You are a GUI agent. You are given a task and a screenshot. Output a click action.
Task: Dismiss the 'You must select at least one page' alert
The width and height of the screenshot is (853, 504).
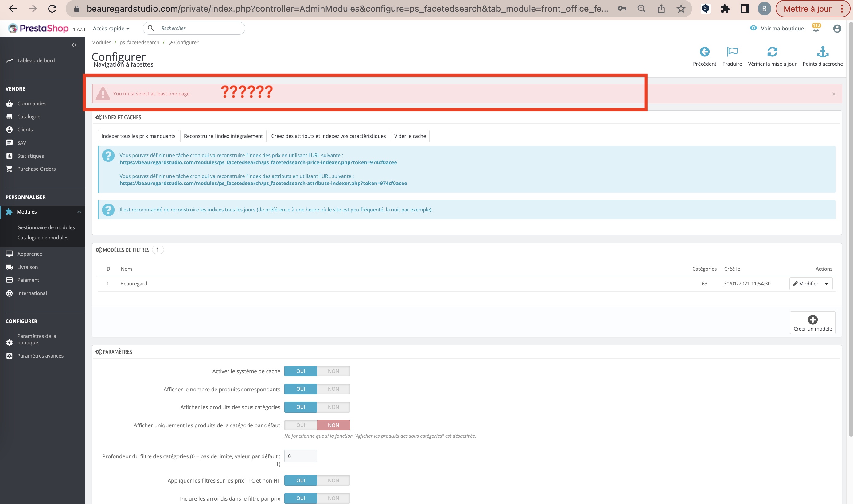tap(834, 94)
